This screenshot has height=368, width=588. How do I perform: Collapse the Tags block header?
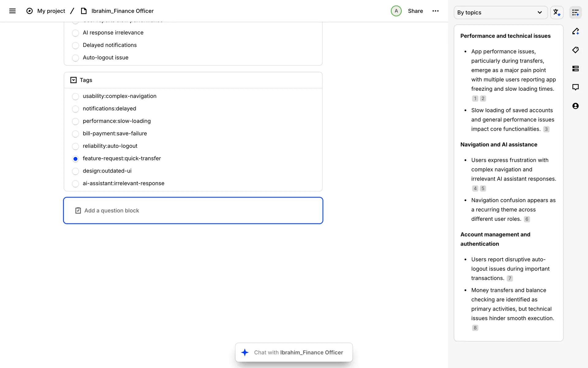73,80
